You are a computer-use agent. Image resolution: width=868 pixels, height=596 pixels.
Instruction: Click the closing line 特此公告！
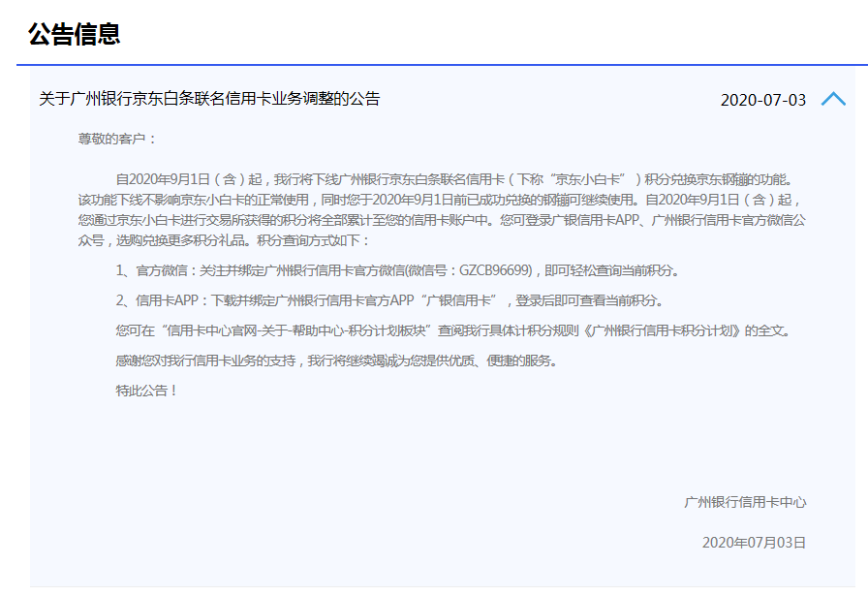(147, 391)
